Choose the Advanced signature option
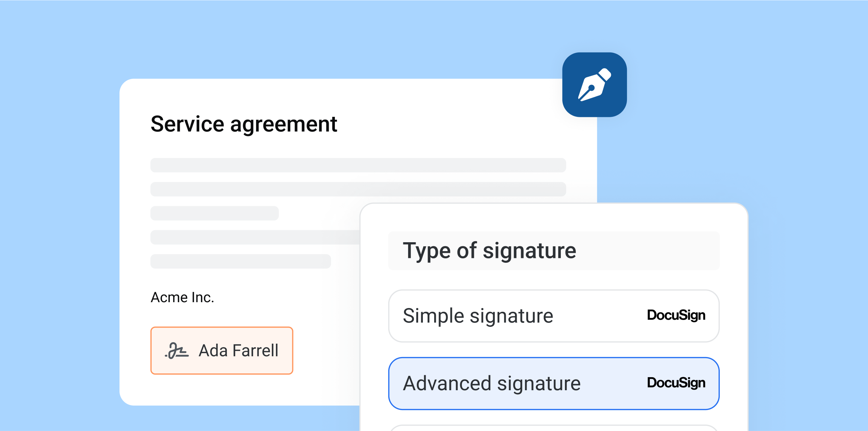 click(x=554, y=383)
